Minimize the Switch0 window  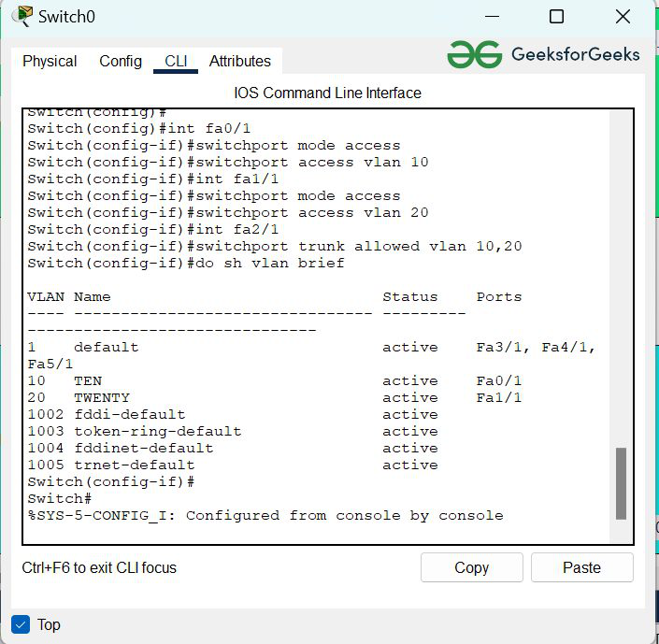point(492,17)
